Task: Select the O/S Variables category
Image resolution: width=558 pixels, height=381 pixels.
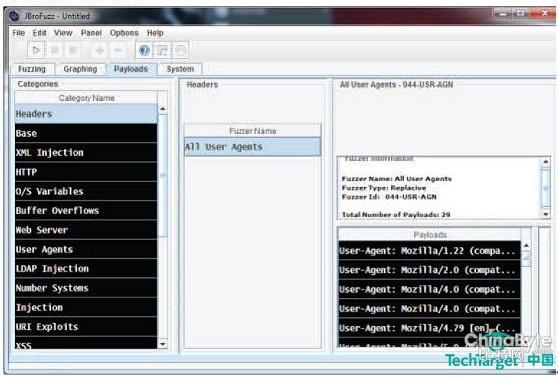Action: (x=86, y=191)
